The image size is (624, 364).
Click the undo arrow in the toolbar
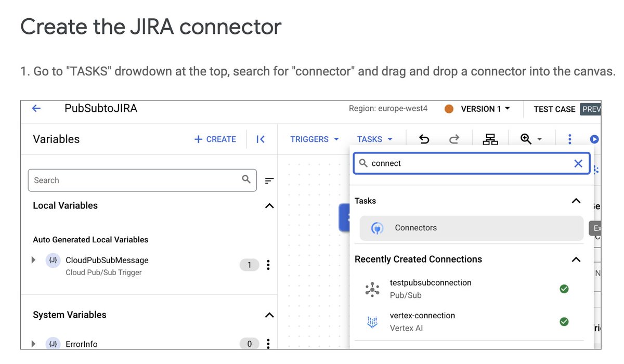(x=424, y=139)
